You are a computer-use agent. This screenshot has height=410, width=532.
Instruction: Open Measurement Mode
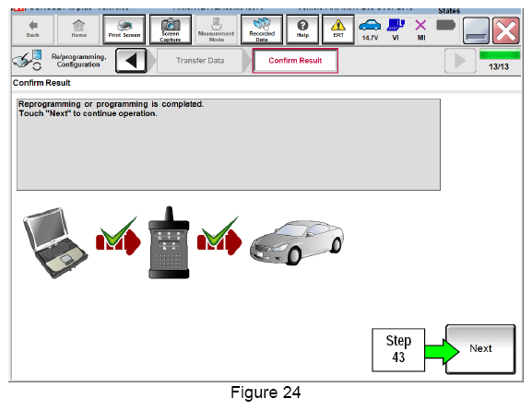pyautogui.click(x=216, y=29)
